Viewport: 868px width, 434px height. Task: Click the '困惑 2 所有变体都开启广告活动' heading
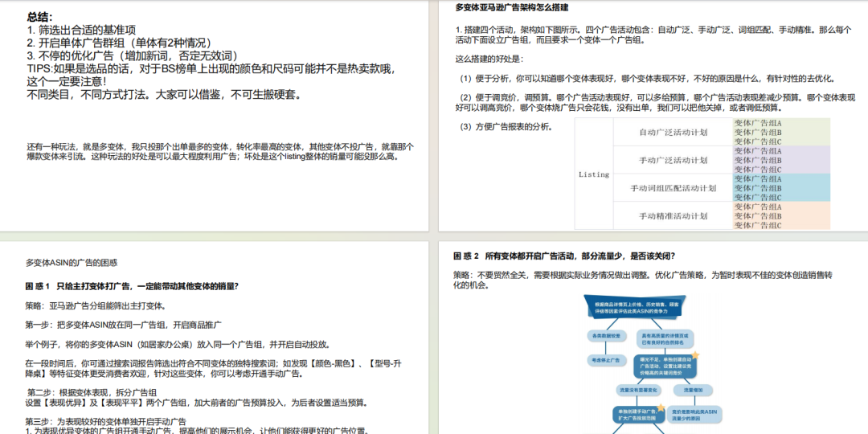coord(565,256)
